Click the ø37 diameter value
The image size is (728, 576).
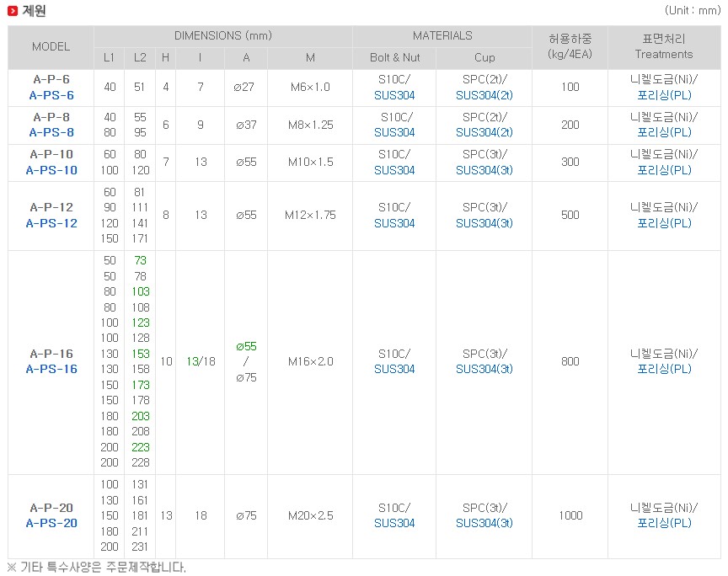(x=246, y=125)
